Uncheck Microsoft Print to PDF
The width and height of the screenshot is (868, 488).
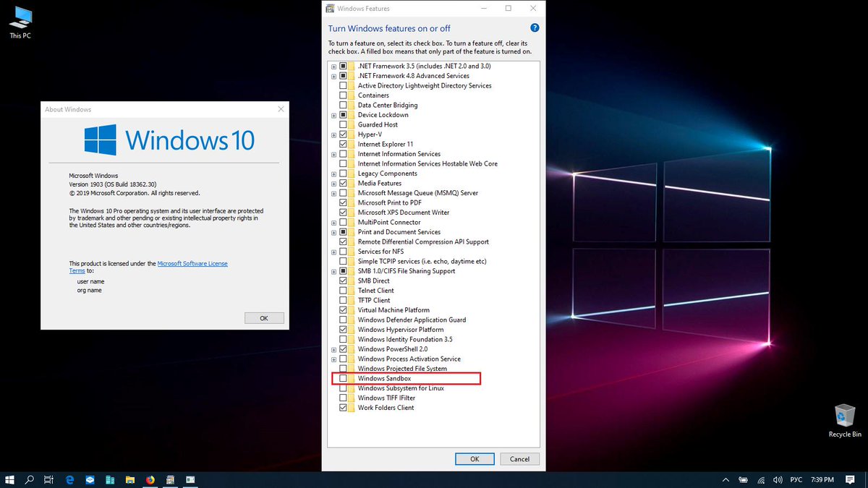coord(344,202)
